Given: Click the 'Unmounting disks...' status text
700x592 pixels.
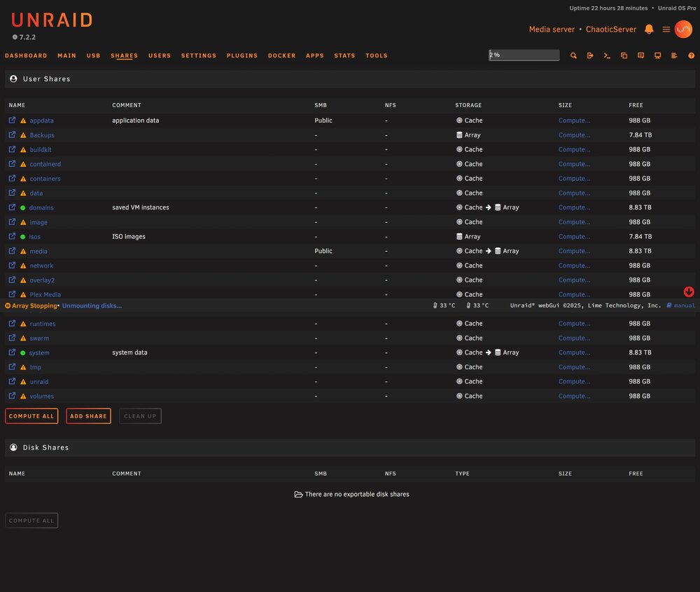Looking at the screenshot, I should (x=92, y=305).
